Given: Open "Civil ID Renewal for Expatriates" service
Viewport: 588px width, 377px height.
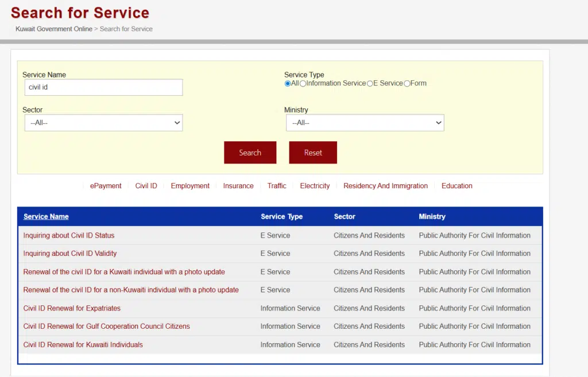Looking at the screenshot, I should tap(71, 308).
